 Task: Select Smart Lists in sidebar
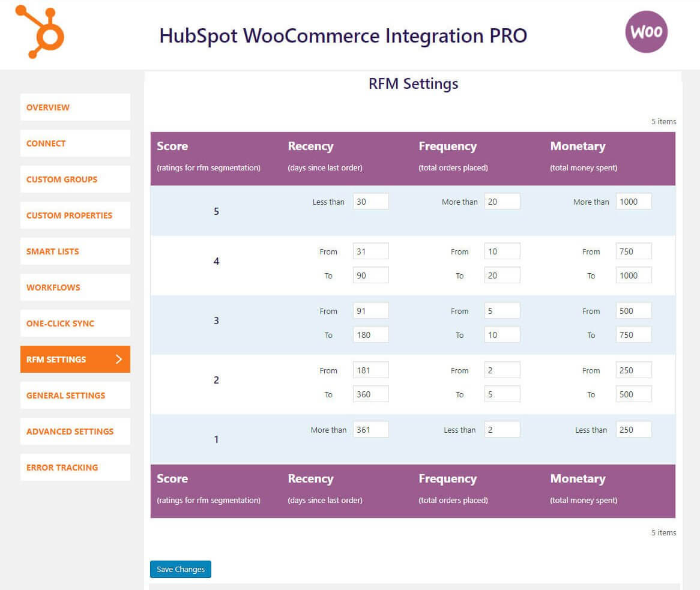(x=75, y=251)
